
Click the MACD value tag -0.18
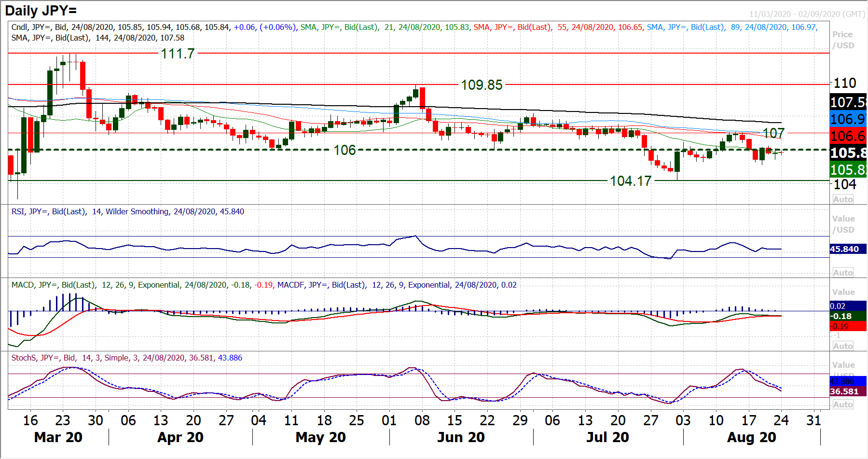848,316
